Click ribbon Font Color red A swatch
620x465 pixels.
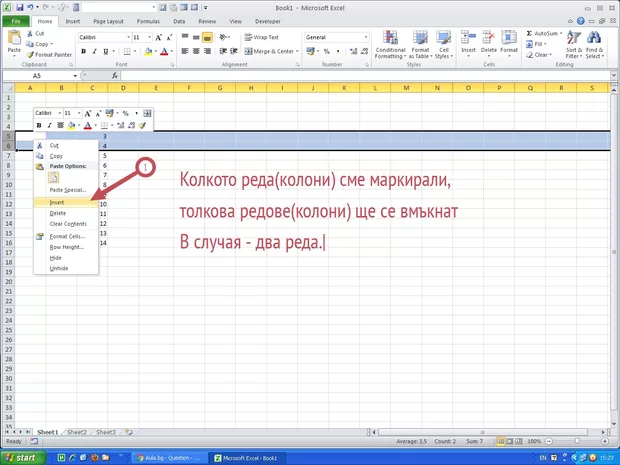click(164, 51)
